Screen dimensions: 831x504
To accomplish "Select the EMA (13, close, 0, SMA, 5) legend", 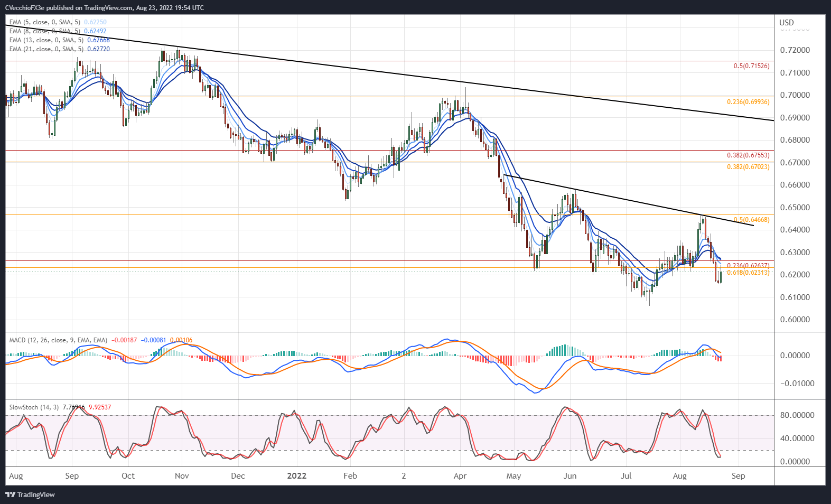I will [x=46, y=40].
